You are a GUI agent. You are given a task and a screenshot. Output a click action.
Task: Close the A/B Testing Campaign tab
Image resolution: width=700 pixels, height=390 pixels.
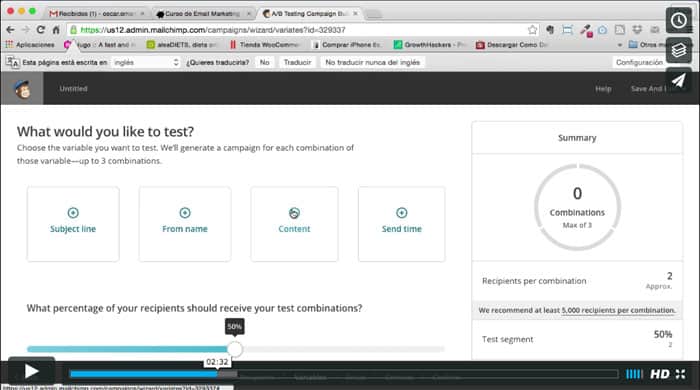355,14
